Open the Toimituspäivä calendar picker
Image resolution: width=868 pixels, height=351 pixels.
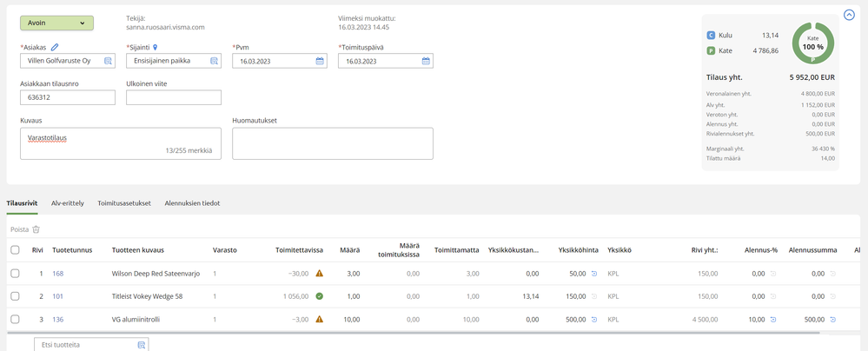(426, 61)
